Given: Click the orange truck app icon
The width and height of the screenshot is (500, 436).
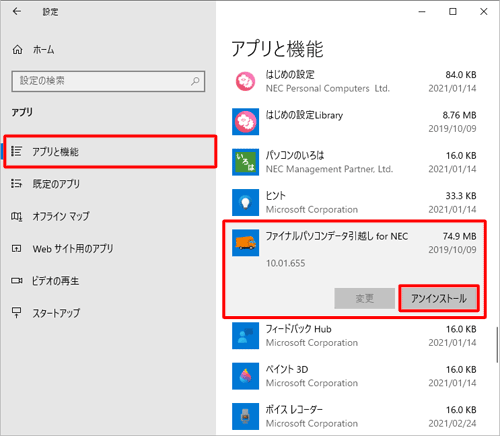Looking at the screenshot, I should tap(245, 243).
